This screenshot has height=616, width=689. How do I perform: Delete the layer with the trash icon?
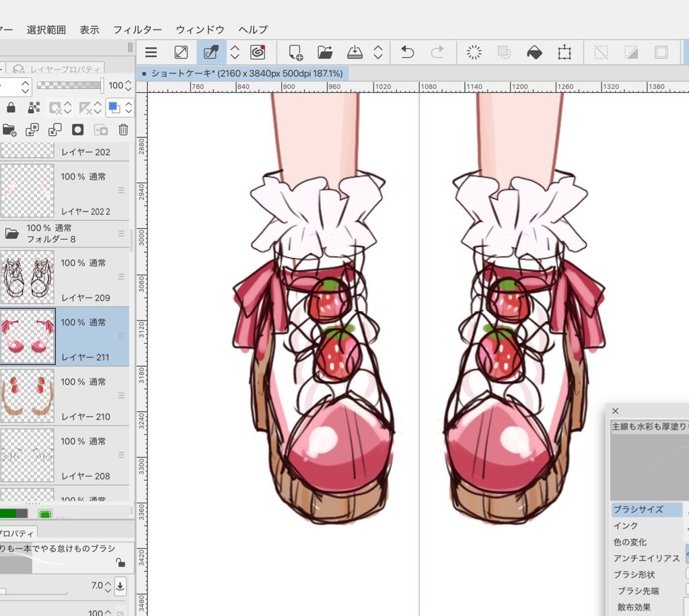[x=123, y=130]
